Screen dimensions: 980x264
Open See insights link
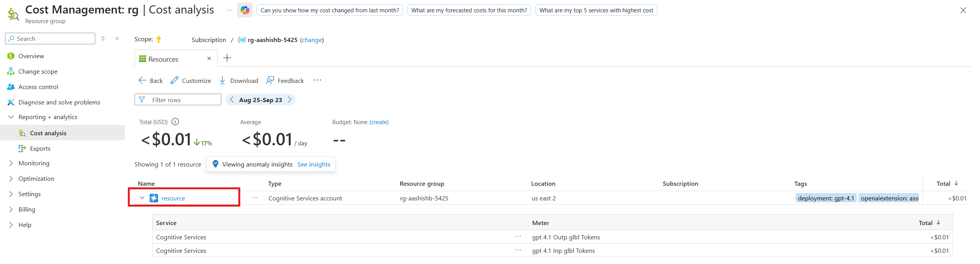coord(314,164)
